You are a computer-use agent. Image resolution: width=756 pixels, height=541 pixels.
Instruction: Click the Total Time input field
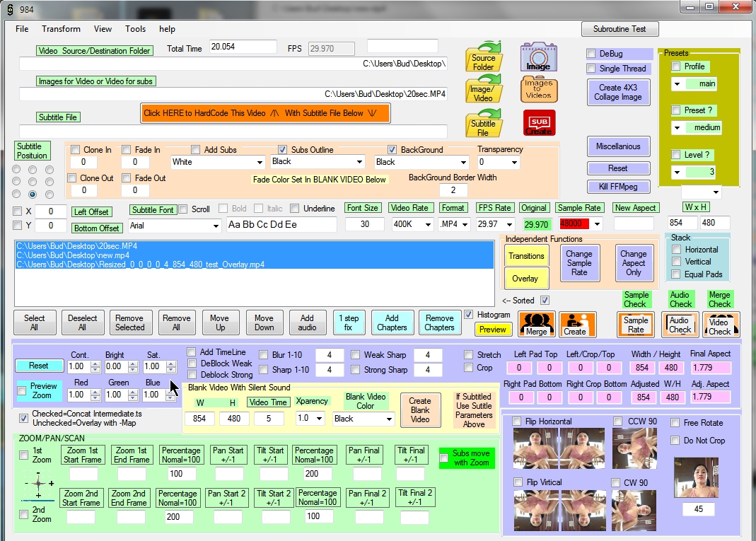(243, 47)
